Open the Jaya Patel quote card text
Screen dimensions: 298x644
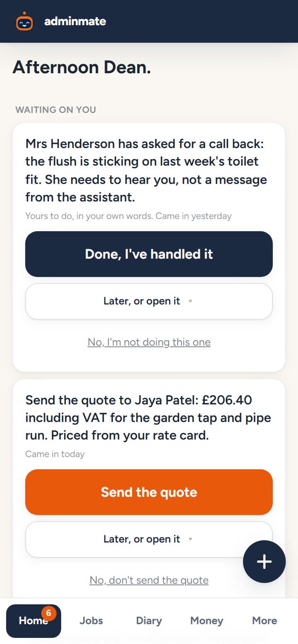(x=148, y=418)
